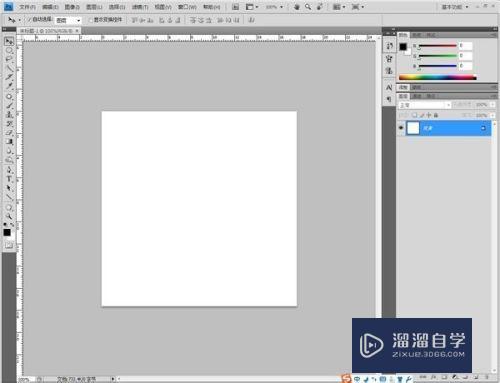Open the History panel icon in dock
Image resolution: width=500 pixels, height=383 pixels.
pos(389,46)
